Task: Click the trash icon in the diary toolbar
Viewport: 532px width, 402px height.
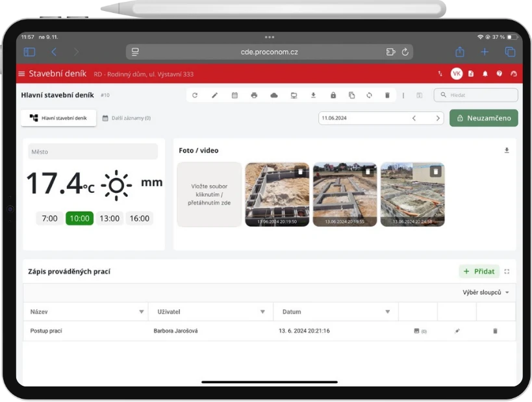Action: pyautogui.click(x=387, y=95)
